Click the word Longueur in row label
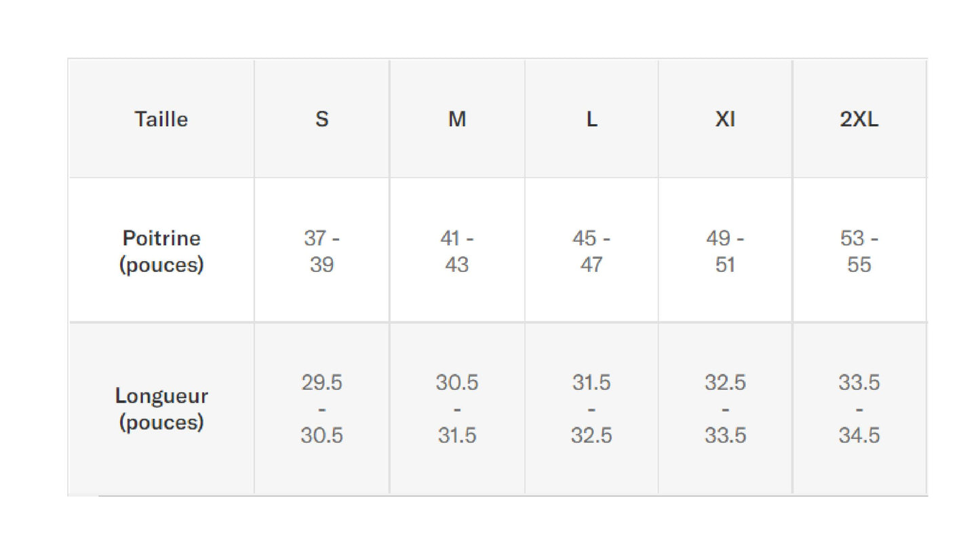 (161, 395)
